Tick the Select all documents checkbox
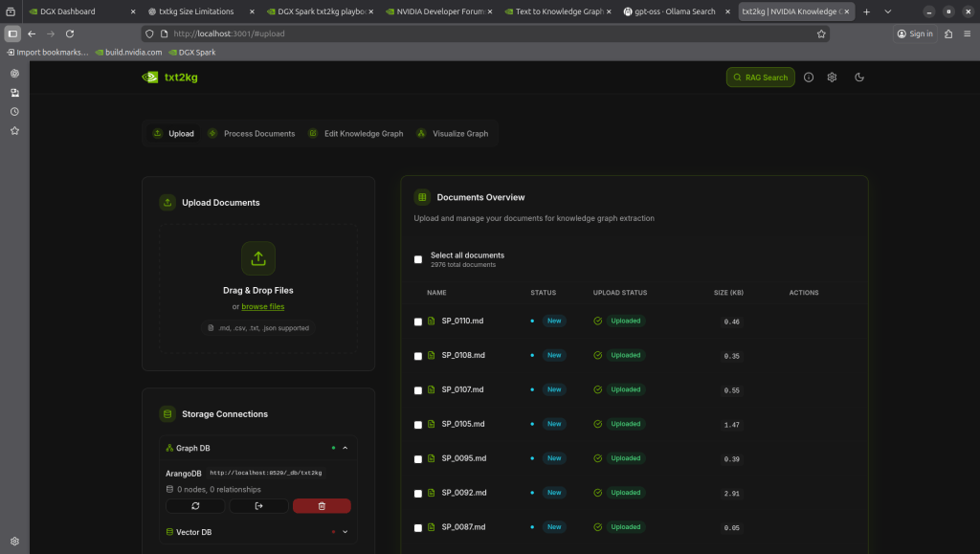Screen dimensions: 980x554 tap(417, 259)
